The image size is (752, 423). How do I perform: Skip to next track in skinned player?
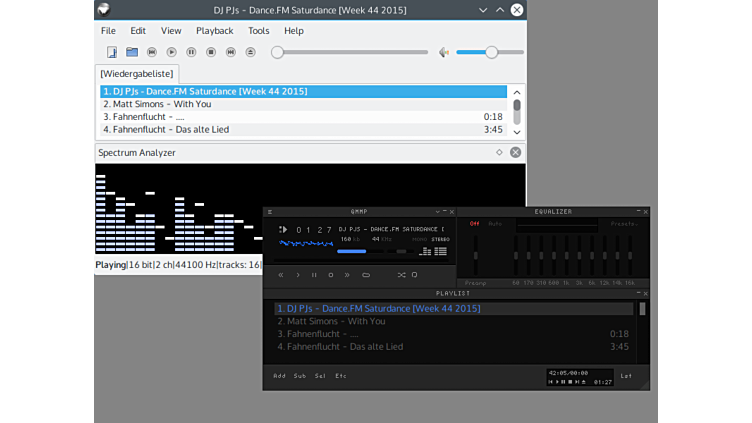coord(347,275)
